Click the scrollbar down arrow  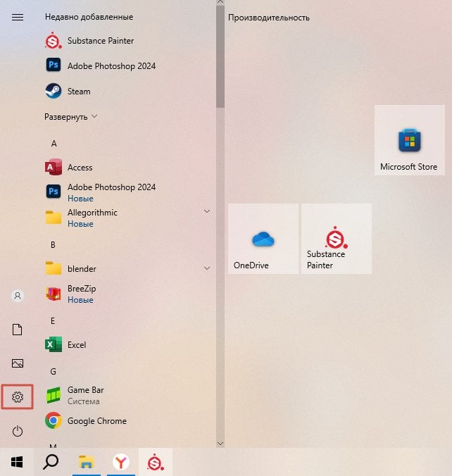point(220,444)
